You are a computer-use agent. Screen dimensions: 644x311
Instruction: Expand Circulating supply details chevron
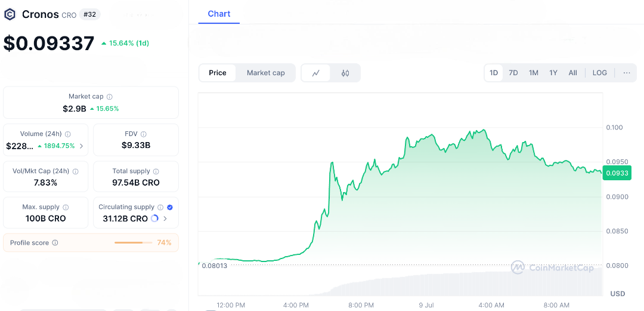tap(165, 218)
